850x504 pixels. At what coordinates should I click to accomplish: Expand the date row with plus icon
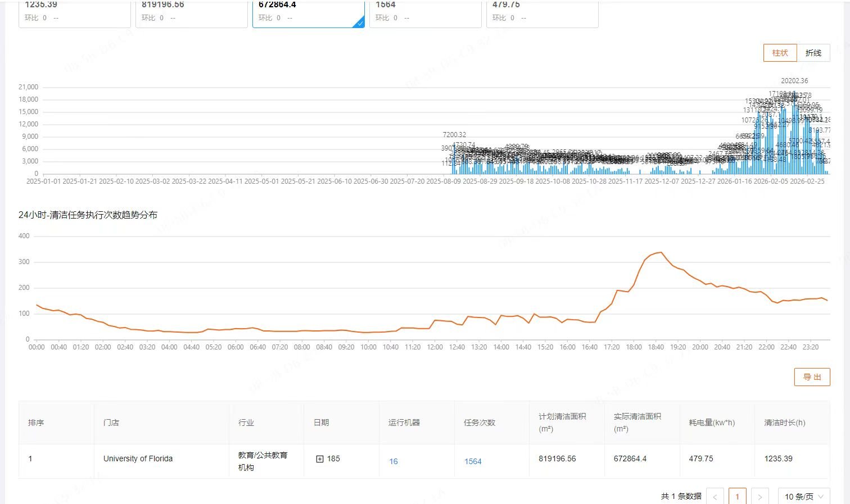(x=320, y=459)
